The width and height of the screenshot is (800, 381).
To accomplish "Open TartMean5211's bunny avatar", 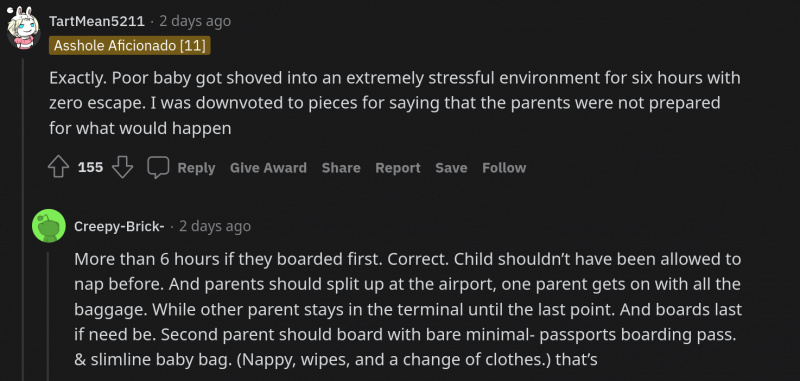I will 23,28.
